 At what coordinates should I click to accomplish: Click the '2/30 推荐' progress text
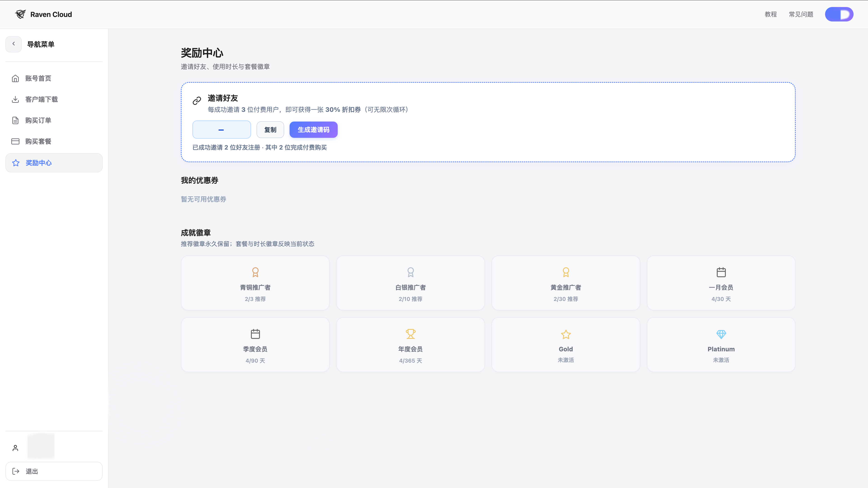pos(566,299)
